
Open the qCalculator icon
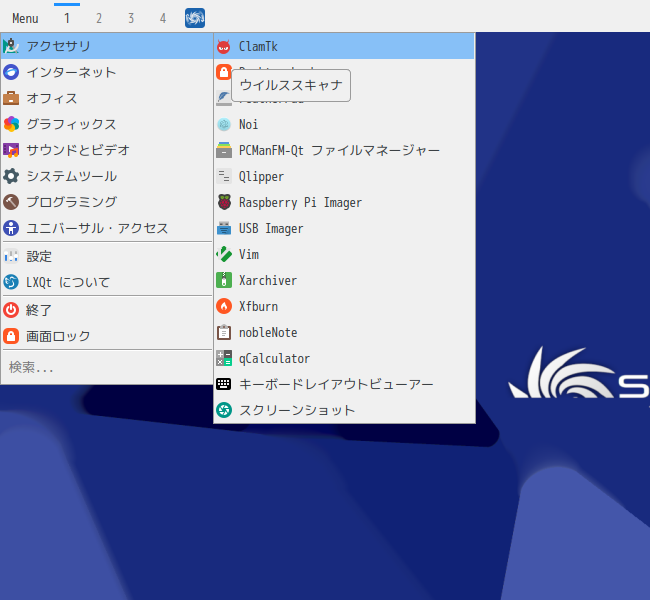tap(224, 358)
